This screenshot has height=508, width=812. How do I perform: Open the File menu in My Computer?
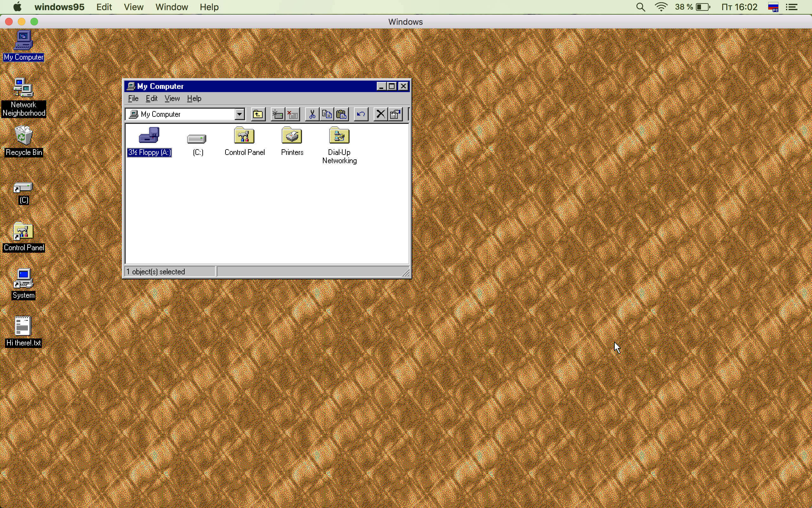[x=133, y=98]
